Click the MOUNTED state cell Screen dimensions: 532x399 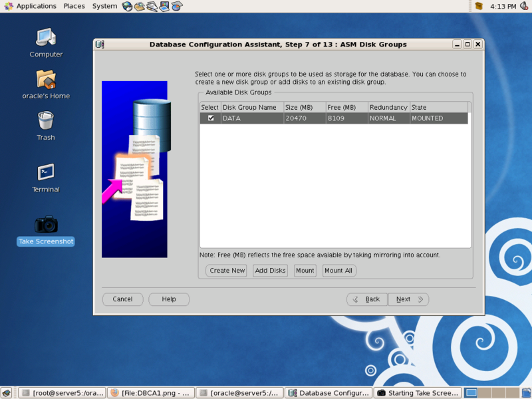[x=439, y=118]
